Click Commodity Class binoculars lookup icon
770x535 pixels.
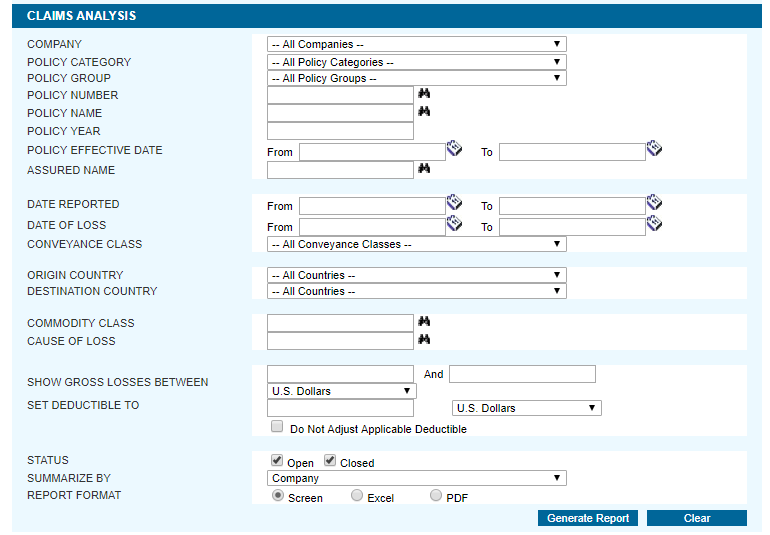pyautogui.click(x=424, y=322)
